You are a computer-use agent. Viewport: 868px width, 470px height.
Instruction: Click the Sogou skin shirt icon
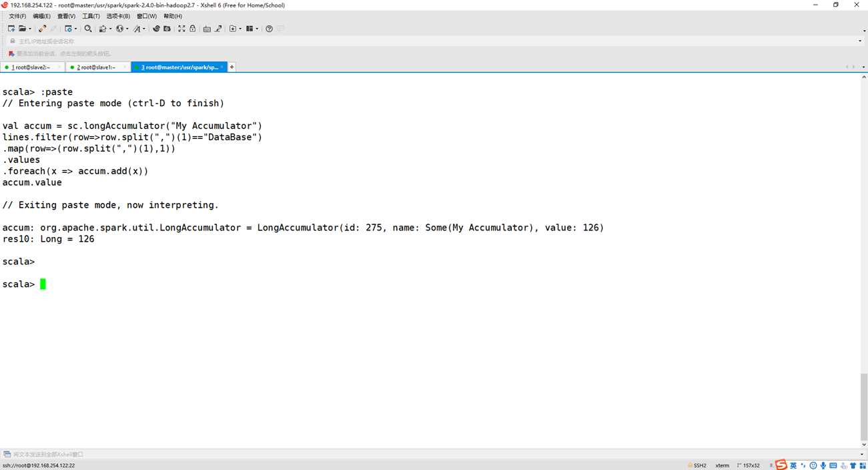(x=853, y=465)
